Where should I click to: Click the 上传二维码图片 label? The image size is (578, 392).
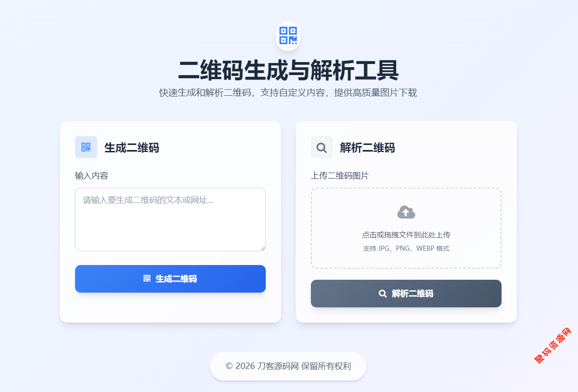coord(340,176)
